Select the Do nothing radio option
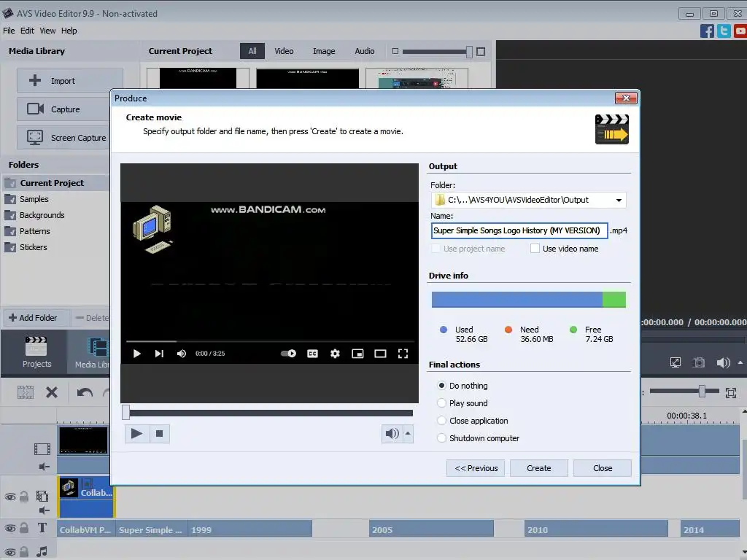This screenshot has width=747, height=560. tap(441, 385)
